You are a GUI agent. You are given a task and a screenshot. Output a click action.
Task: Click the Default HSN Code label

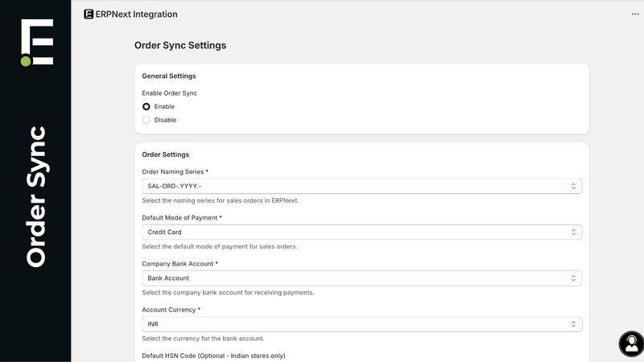coord(213,356)
